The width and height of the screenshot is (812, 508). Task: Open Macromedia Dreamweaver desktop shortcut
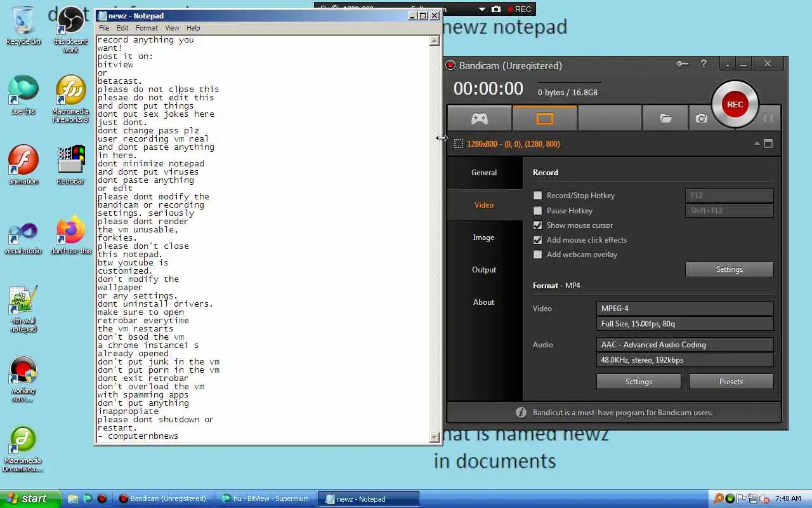(23, 449)
